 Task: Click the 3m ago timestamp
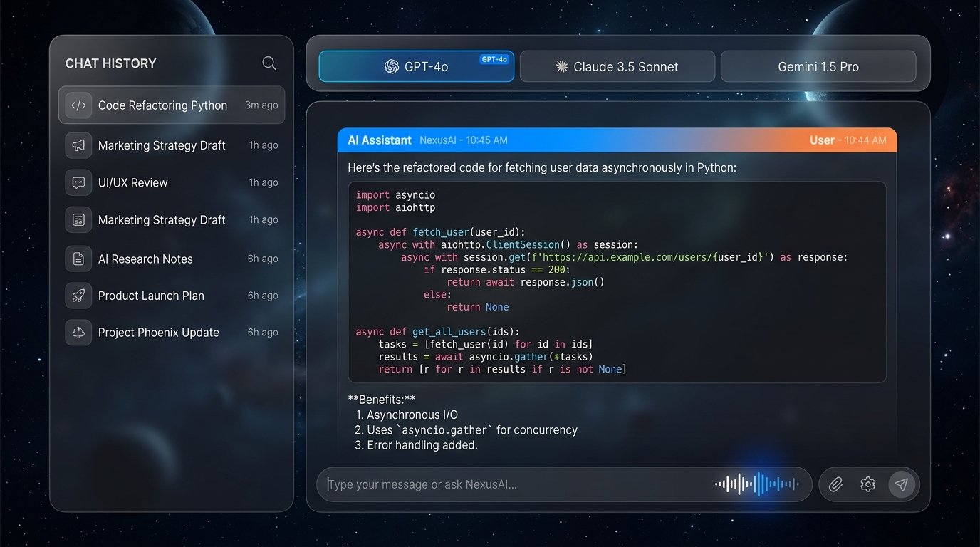[x=261, y=105]
